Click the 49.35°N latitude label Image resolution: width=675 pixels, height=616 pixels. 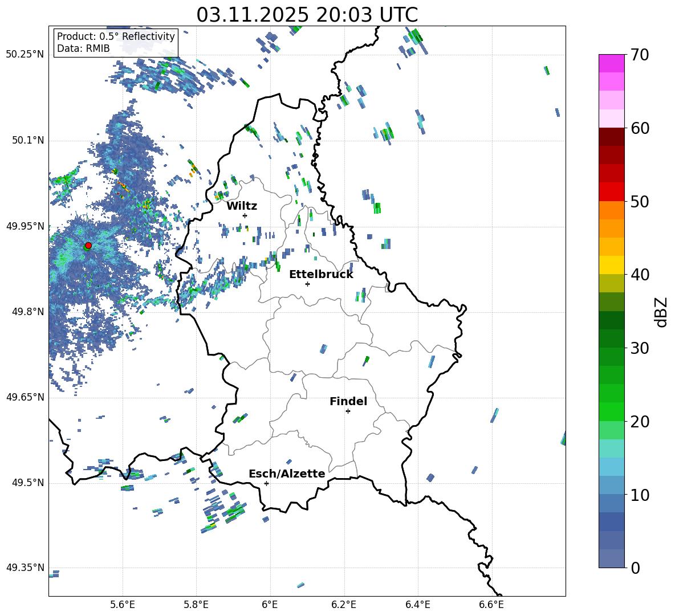point(25,568)
